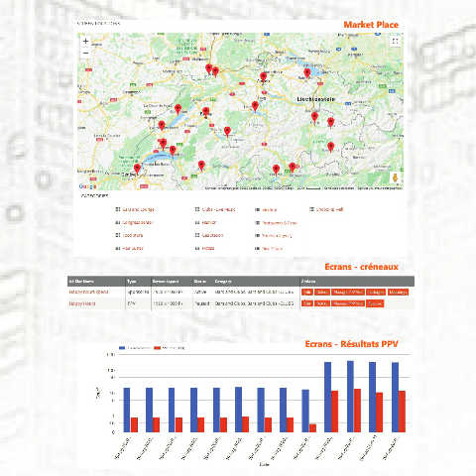476x476 pixels.
Task: Select the red pin closest to the Liechtenstein label
Action: click(314, 117)
